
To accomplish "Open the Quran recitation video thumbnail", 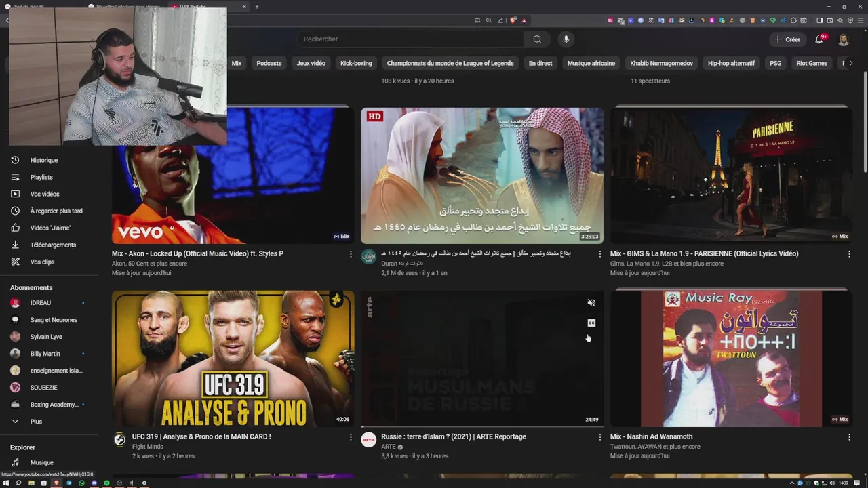I will tap(482, 176).
